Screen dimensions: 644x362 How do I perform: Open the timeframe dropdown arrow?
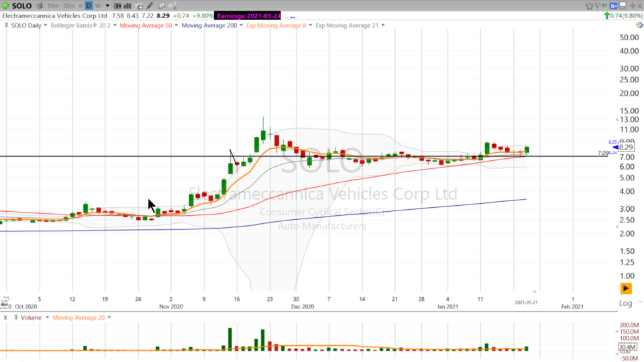coord(107,6)
